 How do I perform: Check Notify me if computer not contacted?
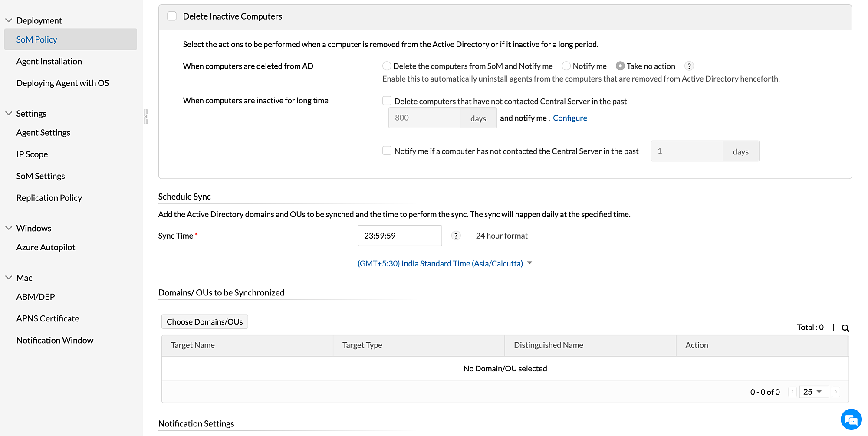(387, 151)
